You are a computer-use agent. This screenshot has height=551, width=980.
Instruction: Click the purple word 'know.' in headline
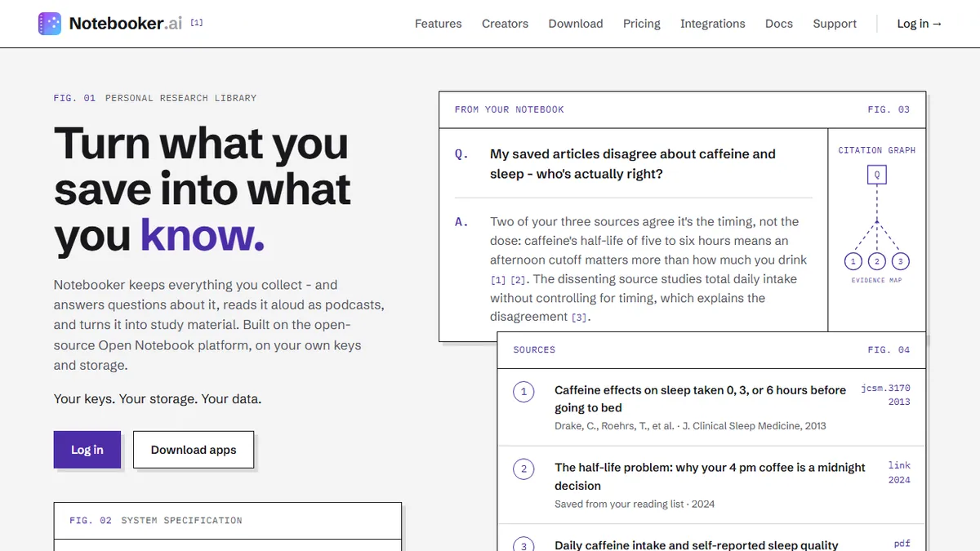coord(203,234)
